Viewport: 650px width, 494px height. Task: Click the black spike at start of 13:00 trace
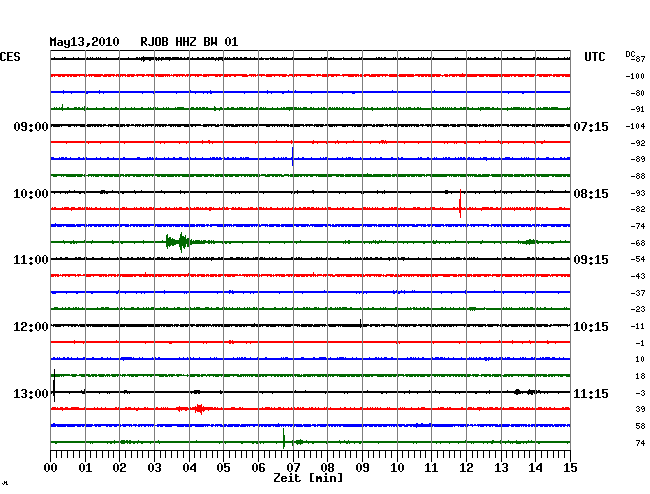click(54, 386)
